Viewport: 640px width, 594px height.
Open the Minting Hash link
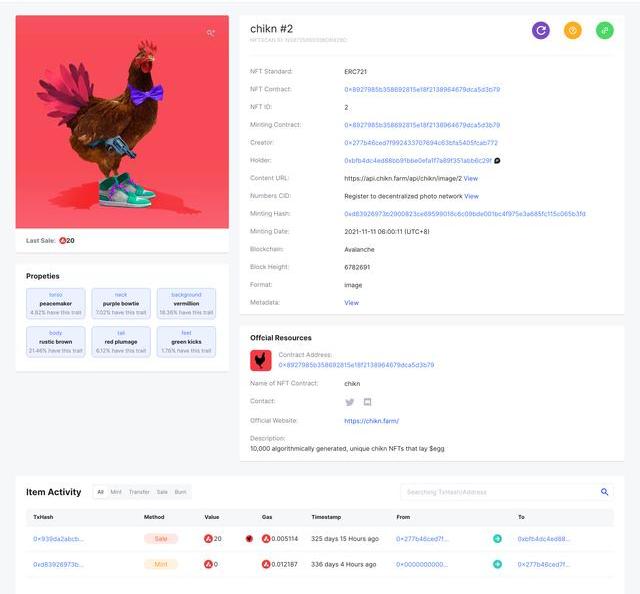click(x=465, y=214)
